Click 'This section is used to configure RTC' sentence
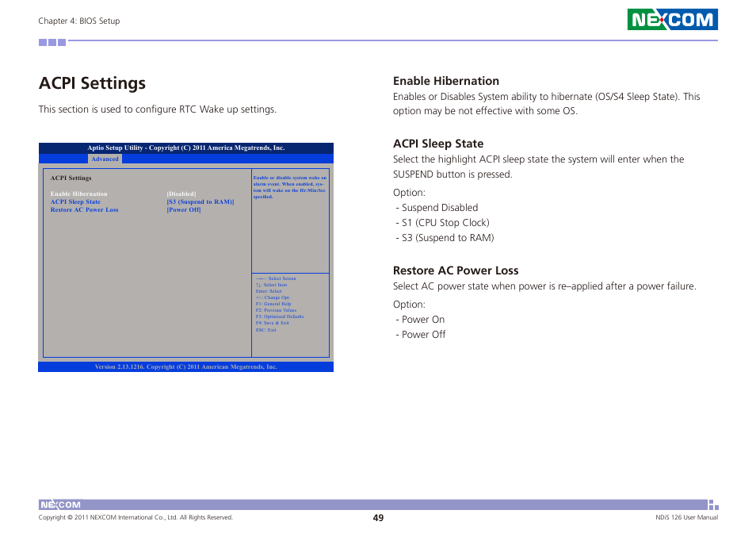Image resolution: width=756 pixels, height=533 pixels. [158, 109]
